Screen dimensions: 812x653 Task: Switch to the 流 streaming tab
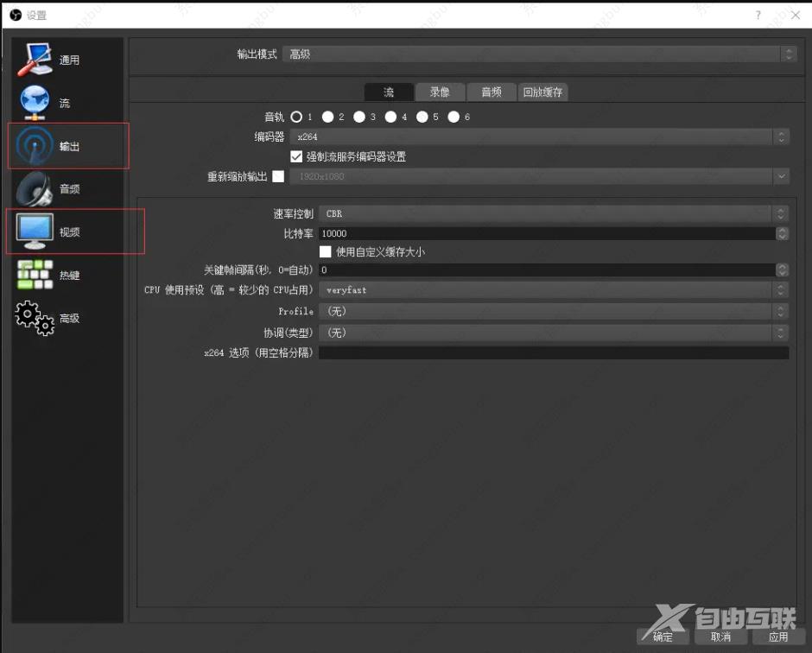click(x=389, y=92)
